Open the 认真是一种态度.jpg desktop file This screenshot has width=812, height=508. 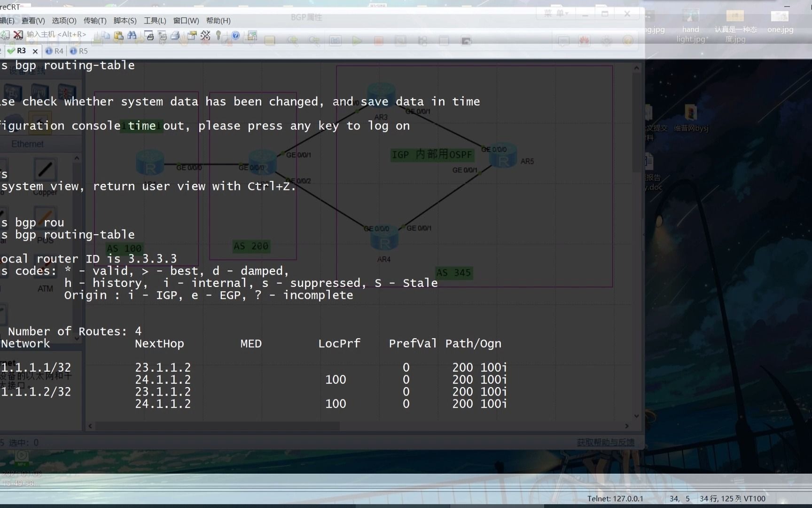(735, 27)
